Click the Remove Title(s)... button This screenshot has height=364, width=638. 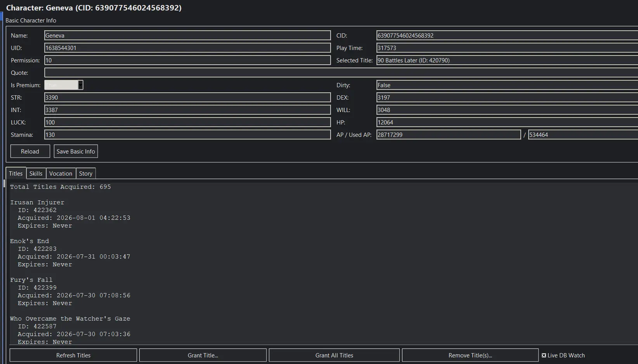[x=470, y=355]
